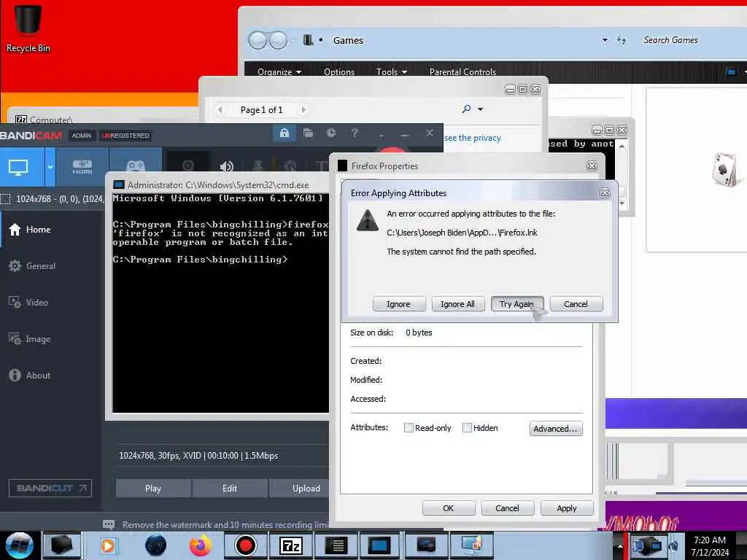Click the Bandicam lock icon
Viewport: 747px width, 560px height.
285,133
